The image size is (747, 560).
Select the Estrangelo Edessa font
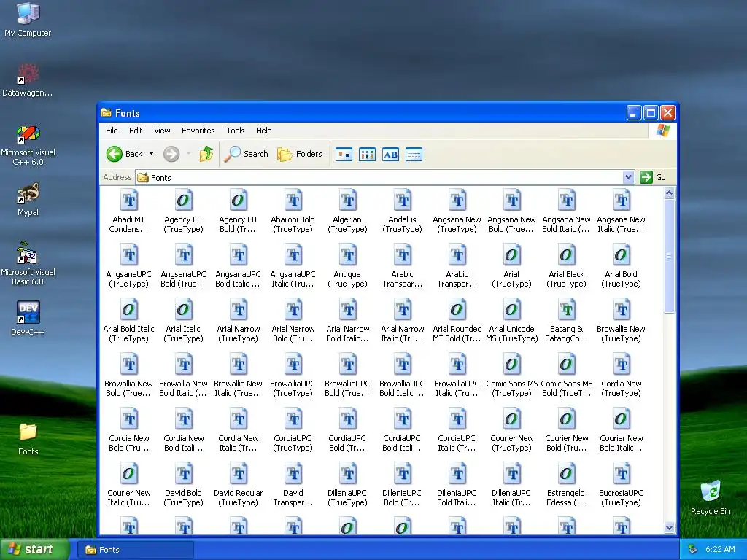pos(566,485)
